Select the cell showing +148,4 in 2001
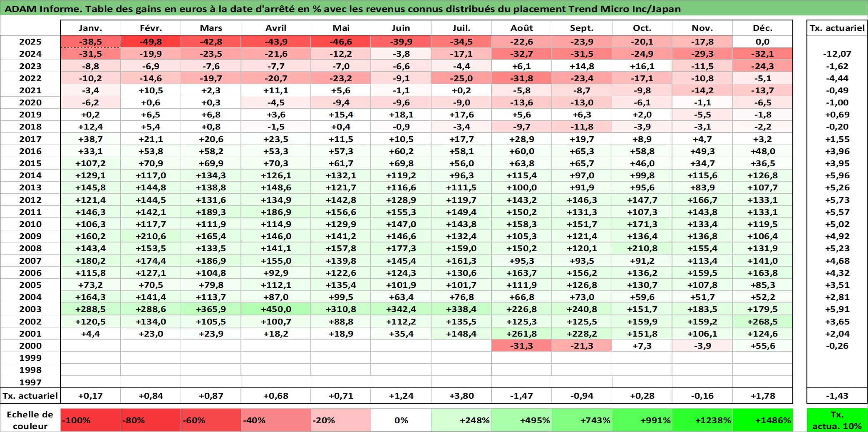 461,334
